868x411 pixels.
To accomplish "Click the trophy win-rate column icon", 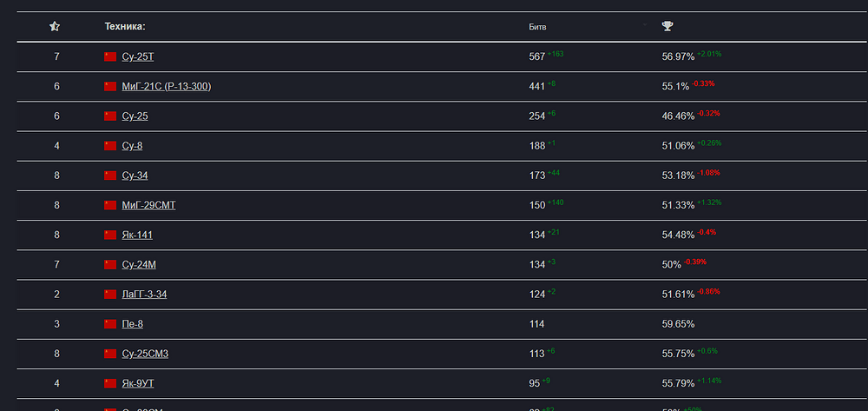I will tap(667, 27).
